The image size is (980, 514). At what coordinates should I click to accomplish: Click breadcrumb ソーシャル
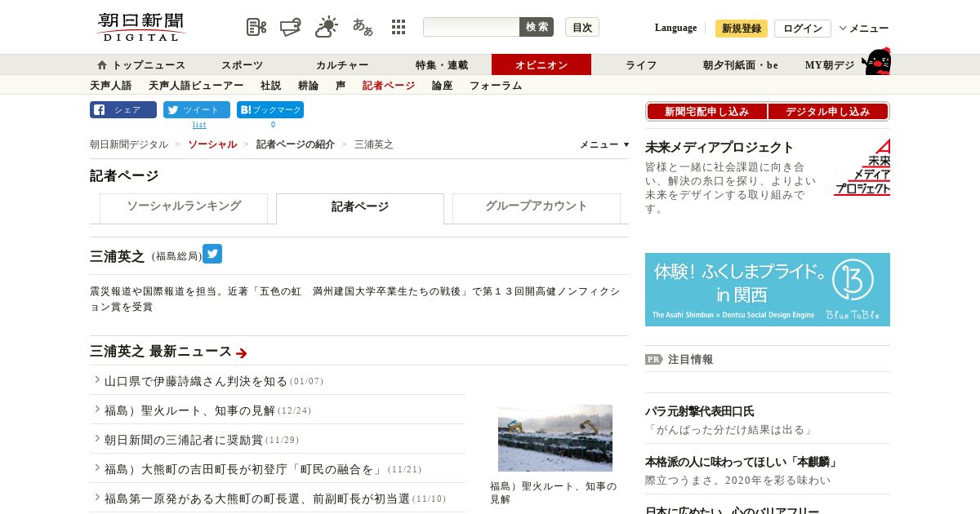[212, 144]
